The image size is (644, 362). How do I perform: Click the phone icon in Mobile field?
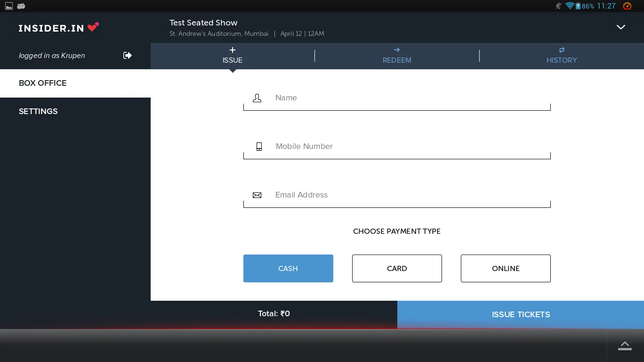pos(259,147)
